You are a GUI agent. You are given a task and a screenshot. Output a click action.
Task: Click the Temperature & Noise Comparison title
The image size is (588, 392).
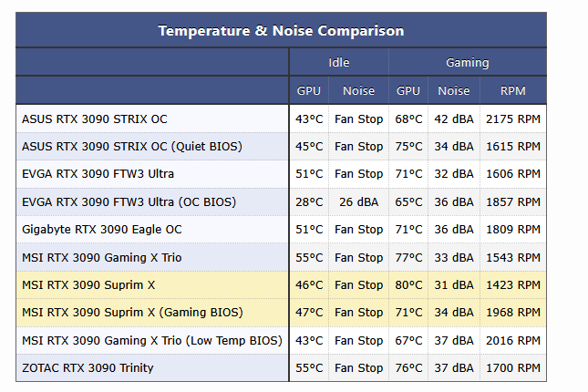coord(281,31)
